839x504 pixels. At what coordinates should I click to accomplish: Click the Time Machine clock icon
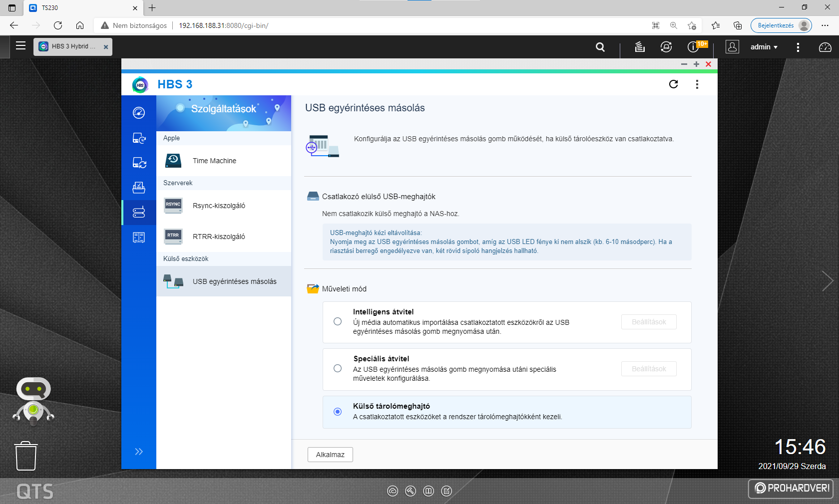point(173,160)
